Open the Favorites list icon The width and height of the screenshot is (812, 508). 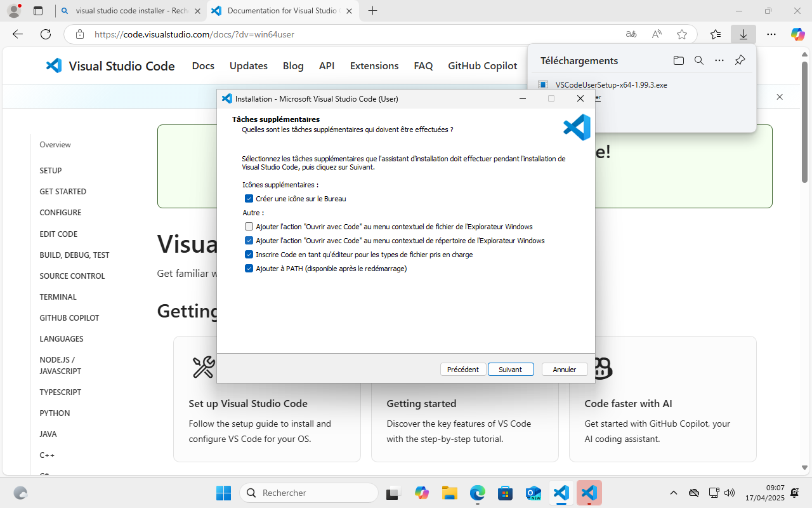point(716,34)
